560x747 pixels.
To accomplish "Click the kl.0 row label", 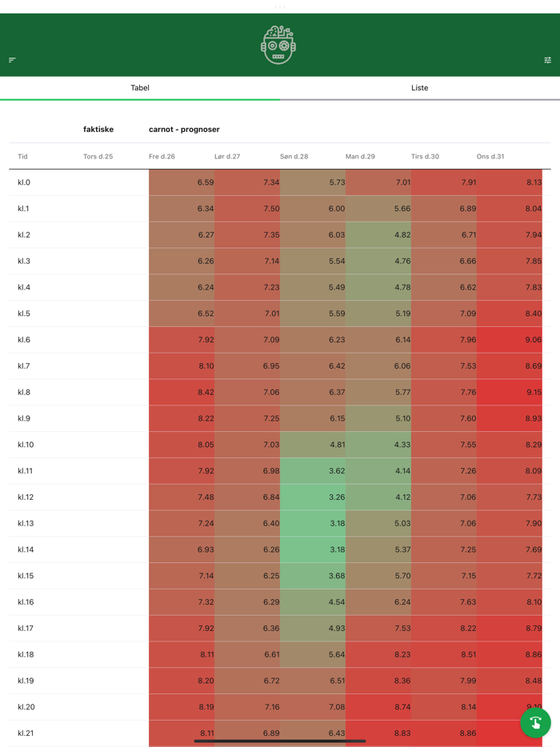I will coord(24,182).
